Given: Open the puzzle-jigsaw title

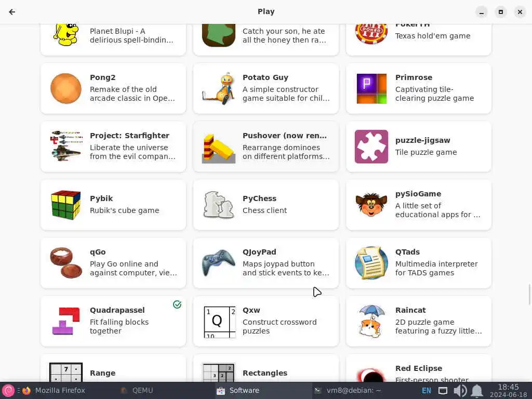Looking at the screenshot, I should 422,140.
